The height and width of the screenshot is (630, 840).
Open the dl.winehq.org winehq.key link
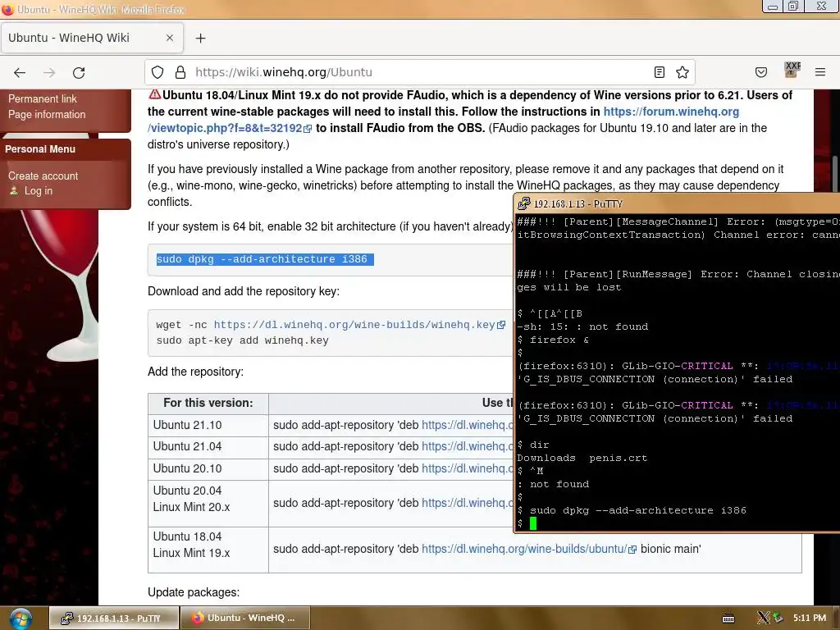354,325
